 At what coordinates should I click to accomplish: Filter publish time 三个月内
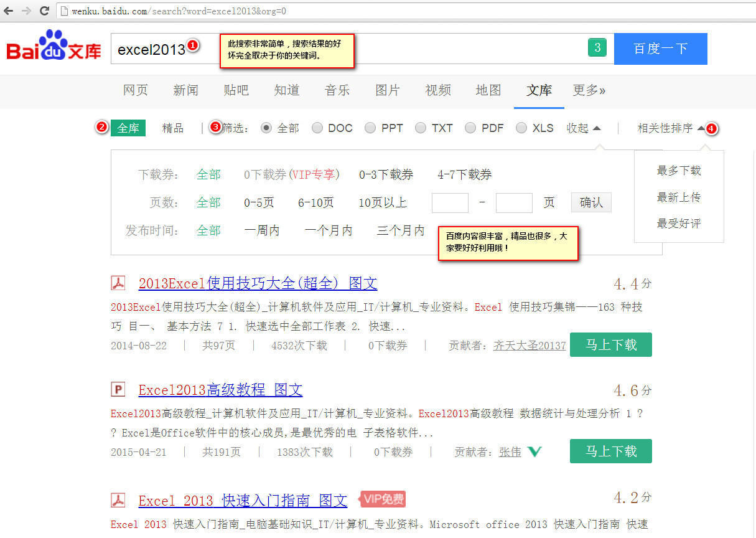point(401,230)
